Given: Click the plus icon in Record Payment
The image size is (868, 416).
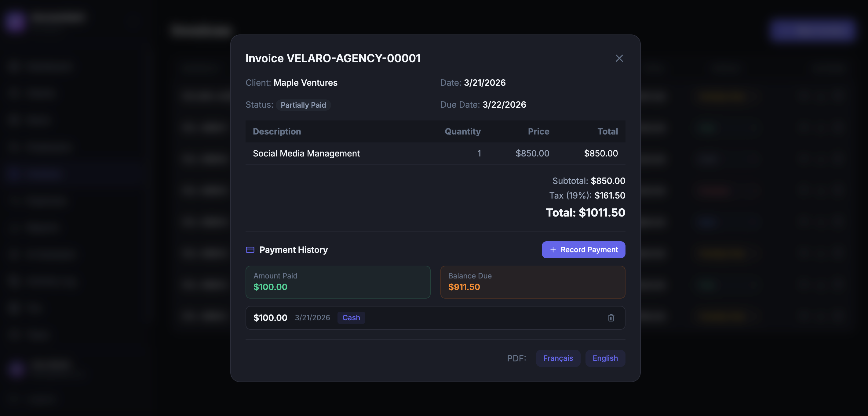Looking at the screenshot, I should [x=553, y=250].
